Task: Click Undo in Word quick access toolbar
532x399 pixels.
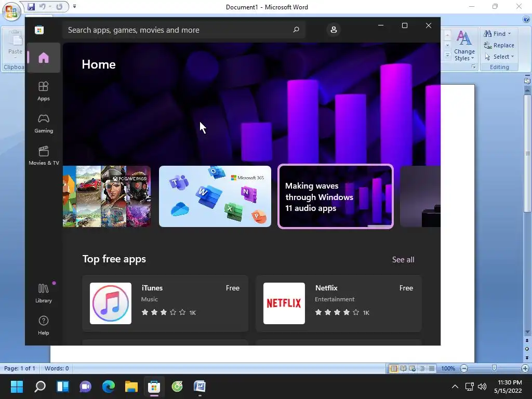Action: [x=42, y=6]
